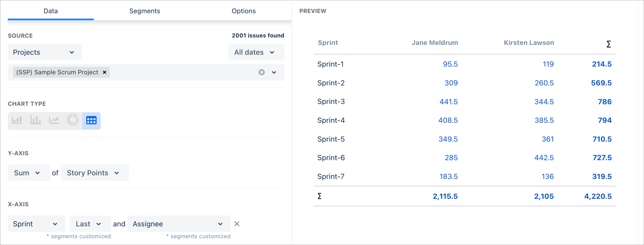Select the table chart type icon
The width and height of the screenshot is (644, 245).
coord(91,120)
